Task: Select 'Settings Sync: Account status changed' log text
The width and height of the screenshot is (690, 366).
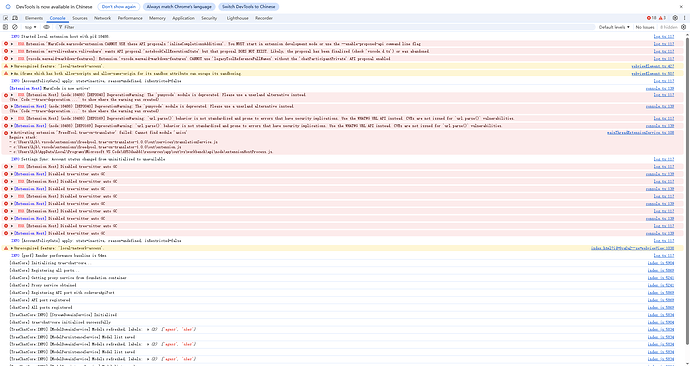Action: [88, 159]
